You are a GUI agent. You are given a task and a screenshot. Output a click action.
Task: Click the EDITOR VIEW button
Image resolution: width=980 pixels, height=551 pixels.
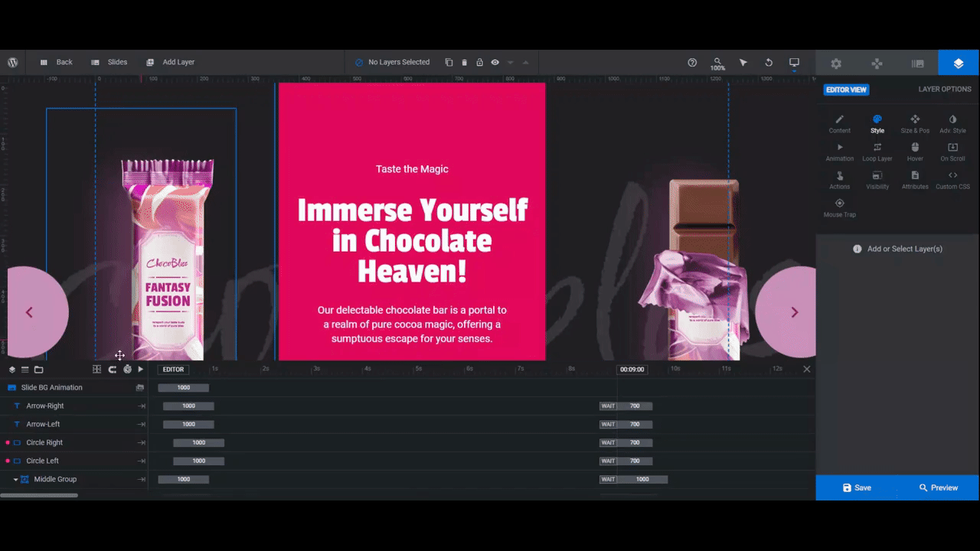pyautogui.click(x=846, y=90)
